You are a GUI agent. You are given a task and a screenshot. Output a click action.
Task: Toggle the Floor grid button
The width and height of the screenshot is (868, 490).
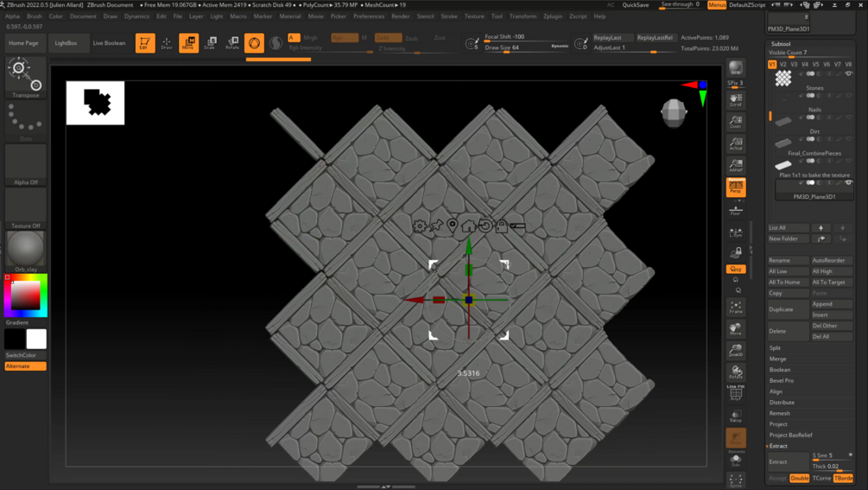click(x=736, y=210)
